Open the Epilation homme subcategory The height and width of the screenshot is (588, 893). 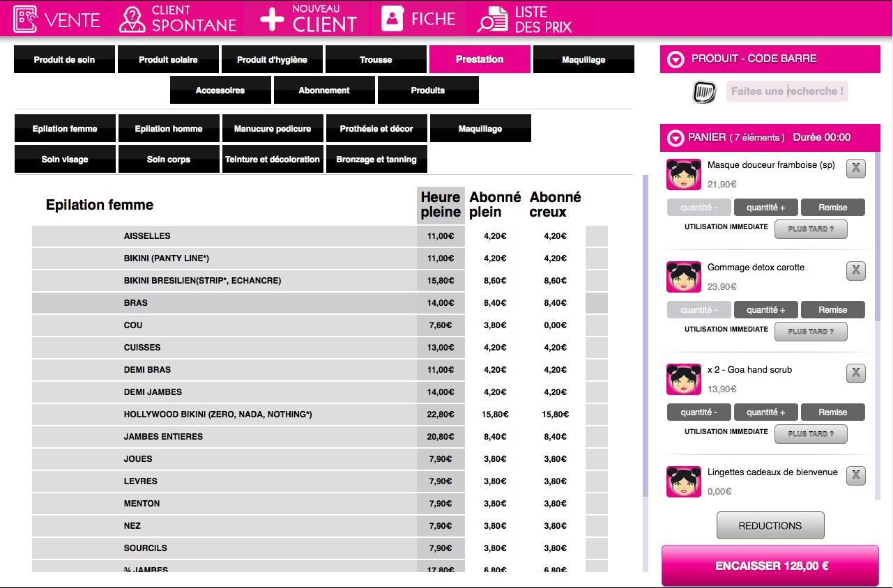pyautogui.click(x=169, y=128)
